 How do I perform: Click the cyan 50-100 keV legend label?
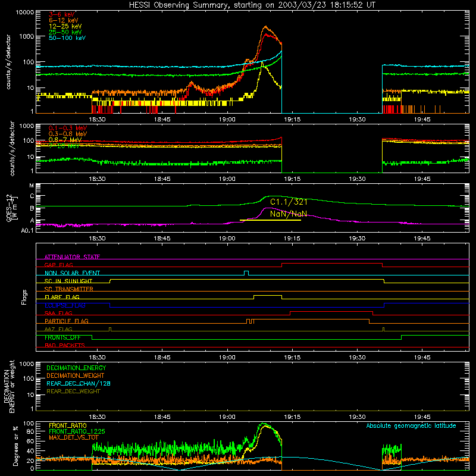67,38
